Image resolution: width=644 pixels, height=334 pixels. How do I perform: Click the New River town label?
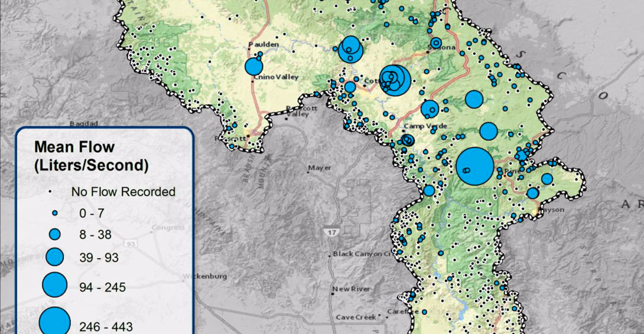(351, 289)
